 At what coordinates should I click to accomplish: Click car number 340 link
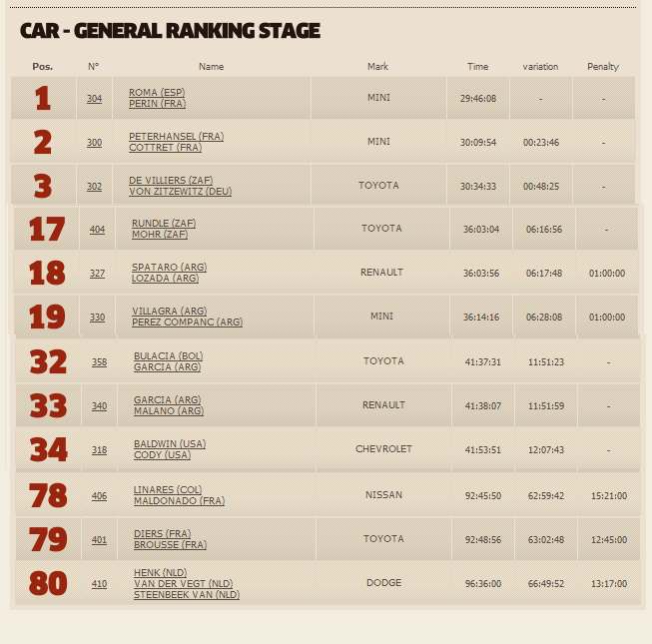[x=99, y=406]
